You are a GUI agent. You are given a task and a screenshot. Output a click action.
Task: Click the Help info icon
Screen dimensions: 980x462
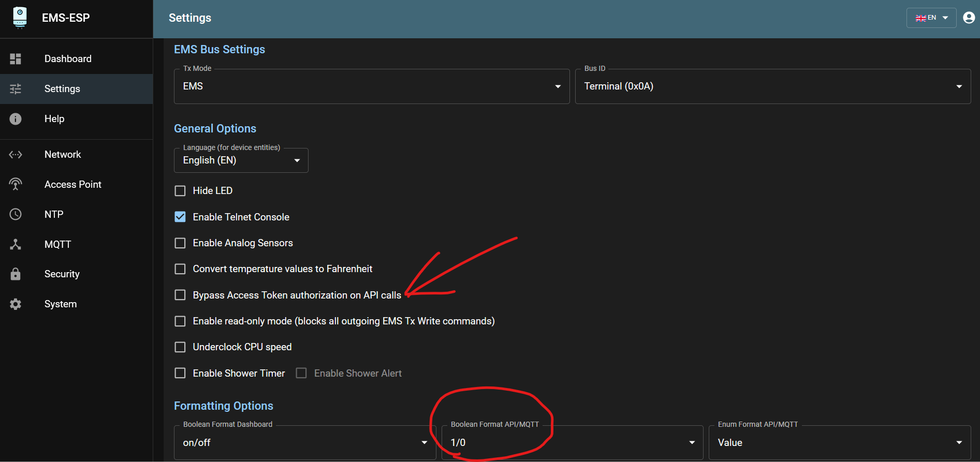(x=16, y=119)
